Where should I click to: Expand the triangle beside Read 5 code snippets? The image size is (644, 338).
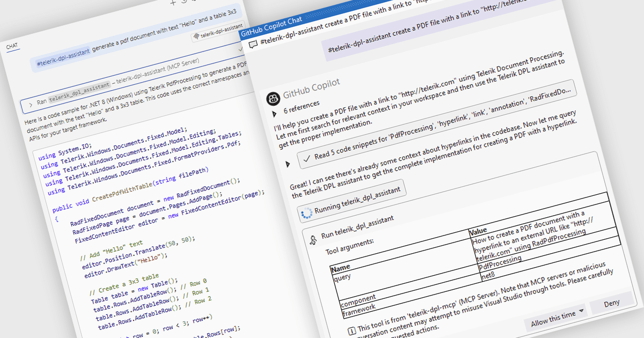pyautogui.click(x=288, y=163)
